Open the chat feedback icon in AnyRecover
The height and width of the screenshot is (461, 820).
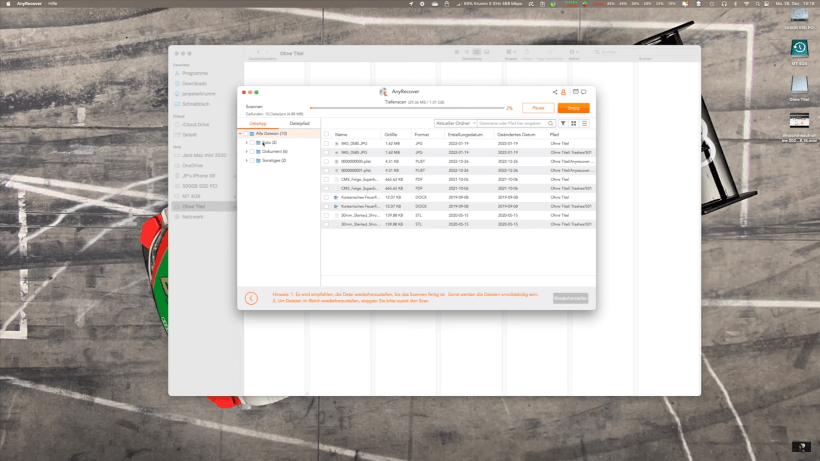(x=584, y=92)
